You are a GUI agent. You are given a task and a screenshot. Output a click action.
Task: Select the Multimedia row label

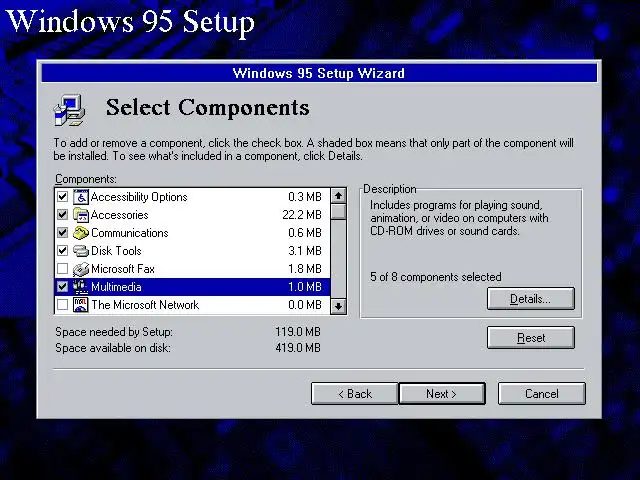(x=116, y=287)
